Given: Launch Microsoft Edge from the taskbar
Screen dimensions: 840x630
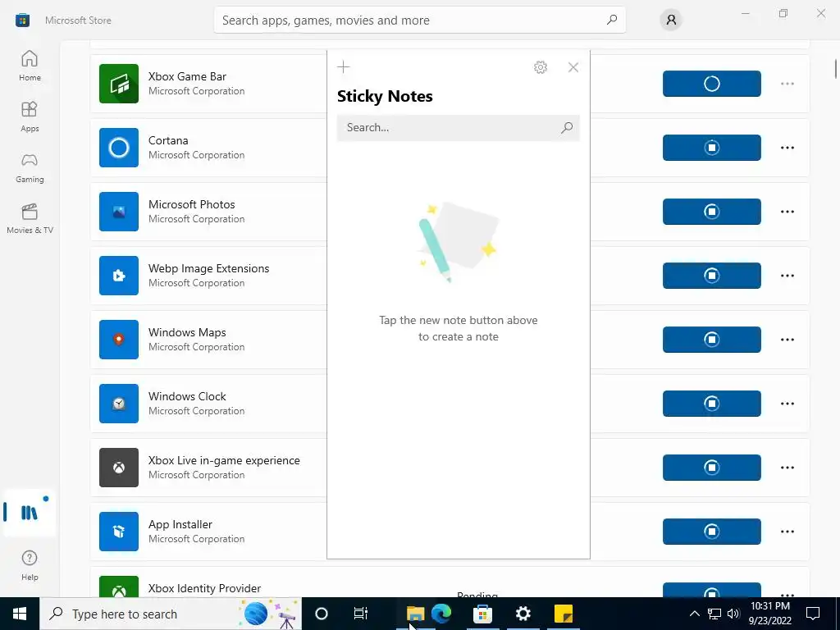Looking at the screenshot, I should pyautogui.click(x=441, y=614).
